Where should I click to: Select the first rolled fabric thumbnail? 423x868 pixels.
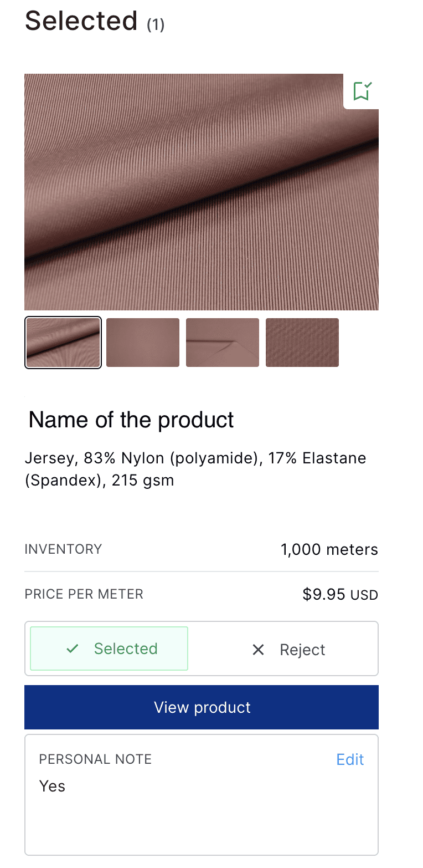[x=63, y=343]
